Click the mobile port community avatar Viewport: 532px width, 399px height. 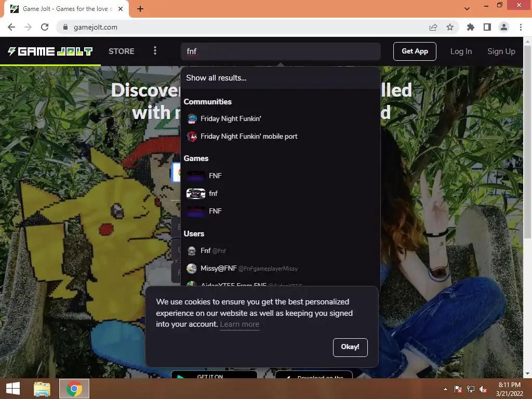[x=192, y=137]
